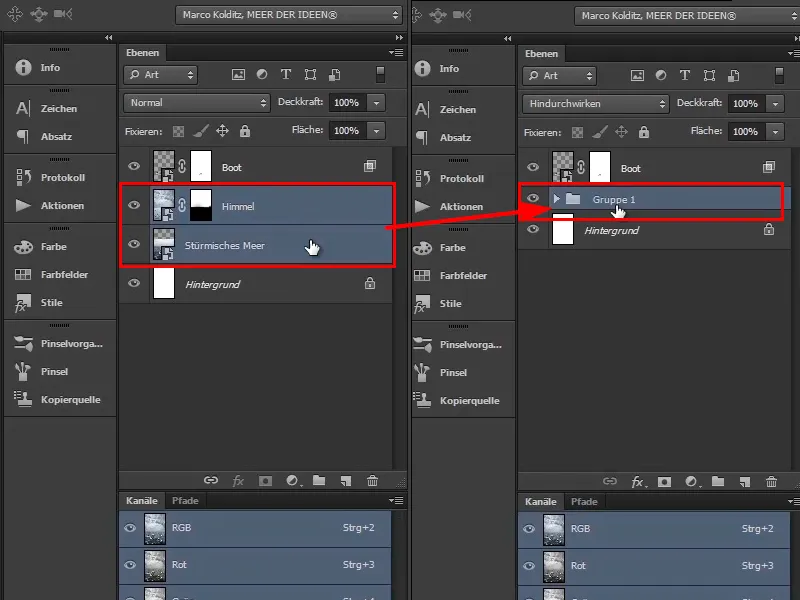Toggle Rot channel visibility in right panel

529,566
